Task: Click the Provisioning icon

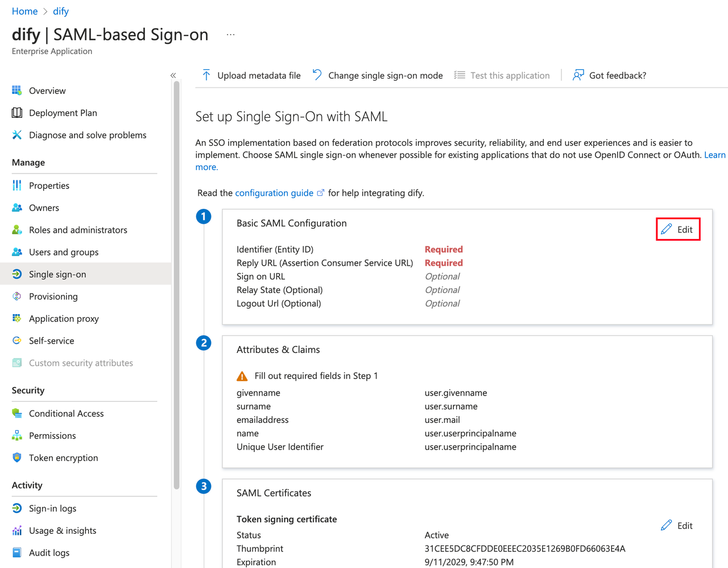Action: [x=17, y=297]
